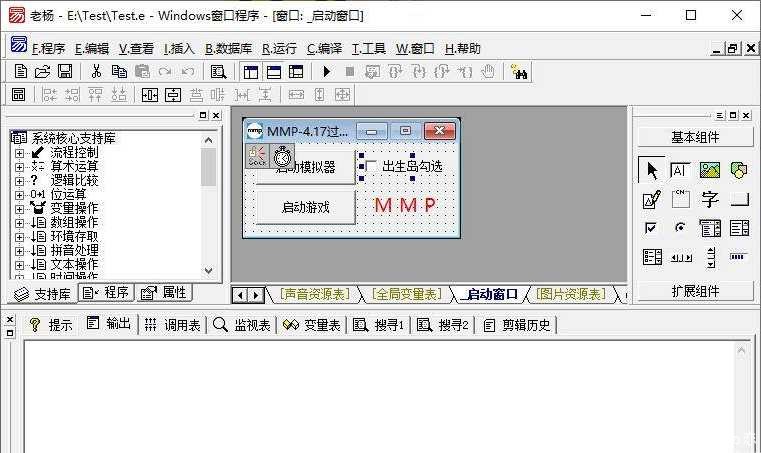Click the window preview icon in second toolbar

[18, 95]
